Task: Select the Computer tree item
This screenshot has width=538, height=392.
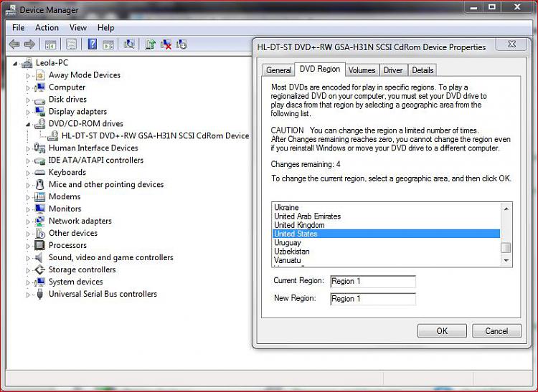Action: click(x=67, y=87)
